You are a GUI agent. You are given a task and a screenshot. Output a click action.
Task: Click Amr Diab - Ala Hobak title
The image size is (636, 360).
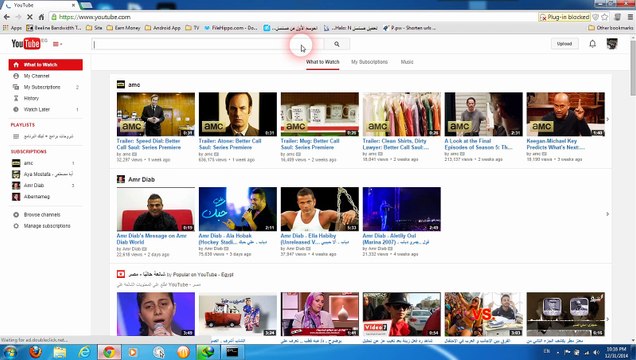coord(226,239)
